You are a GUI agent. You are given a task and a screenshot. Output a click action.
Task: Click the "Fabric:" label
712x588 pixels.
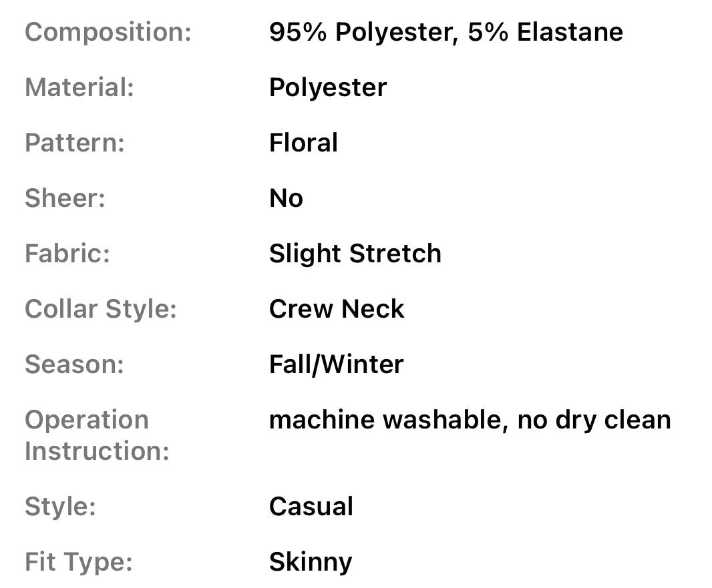pyautogui.click(x=67, y=254)
